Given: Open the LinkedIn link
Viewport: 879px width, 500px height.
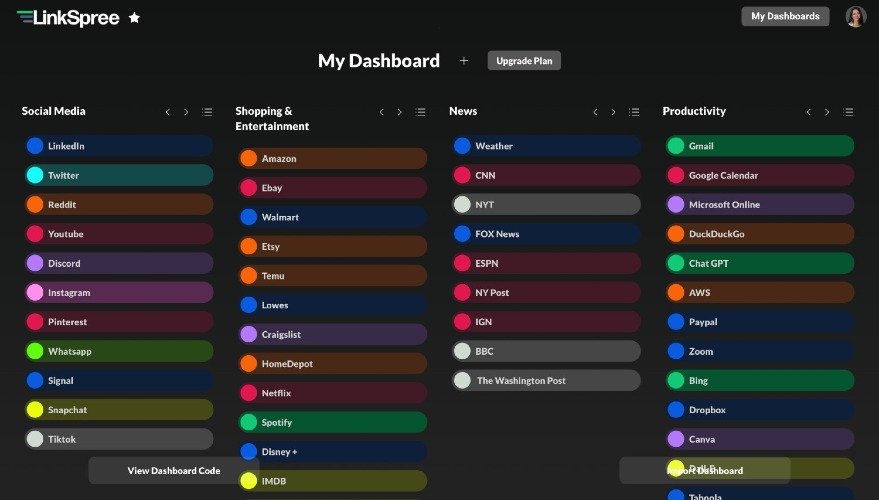Looking at the screenshot, I should [119, 146].
